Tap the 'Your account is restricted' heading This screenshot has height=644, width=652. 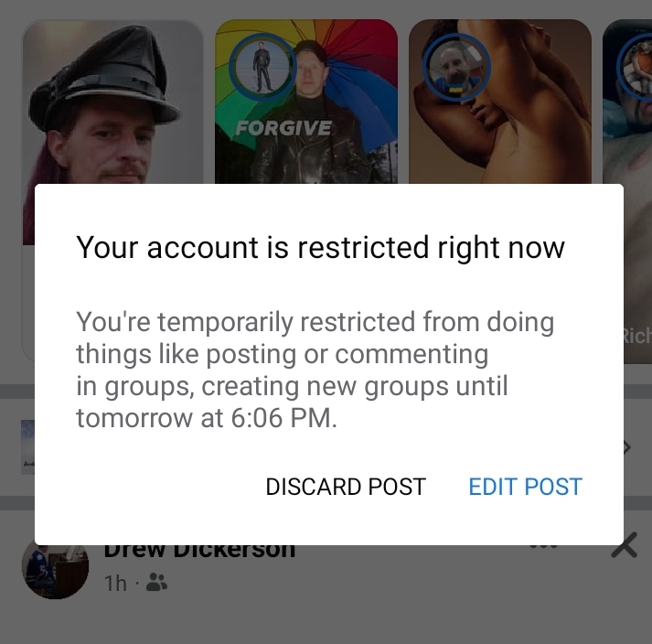tap(320, 247)
